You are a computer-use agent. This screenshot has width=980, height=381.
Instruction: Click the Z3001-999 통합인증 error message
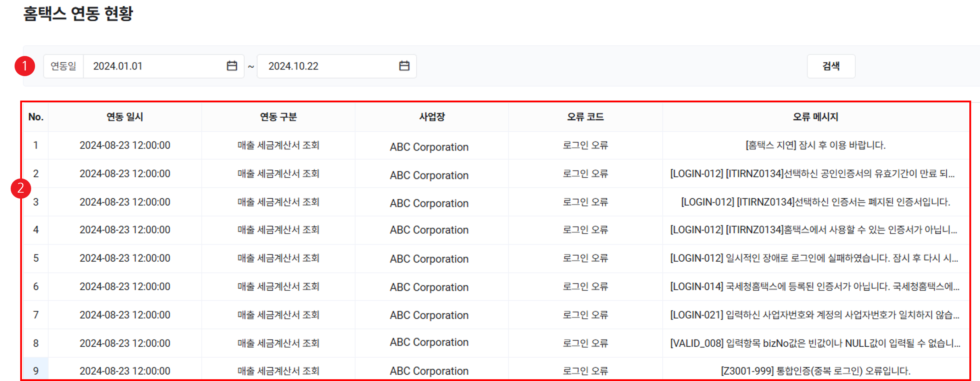click(x=815, y=371)
